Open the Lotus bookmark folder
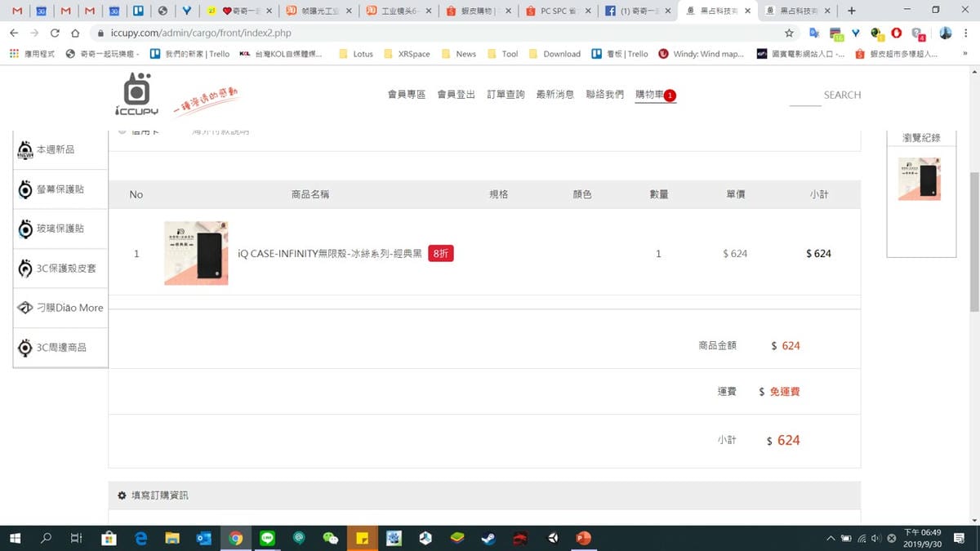This screenshot has width=980, height=551. coord(355,54)
